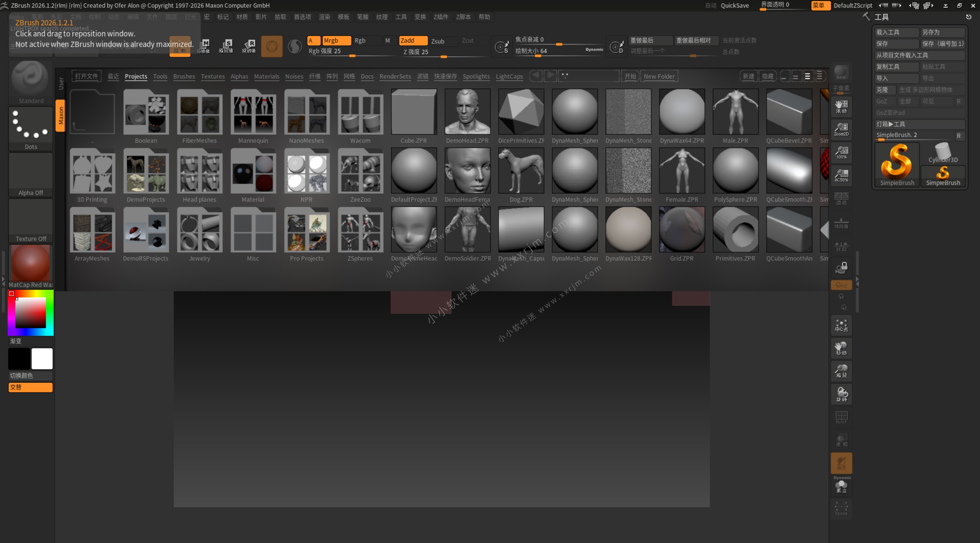Viewport: 980px width, 543px height.
Task: Click the AC50% antialiased half-size icon
Action: tap(841, 175)
